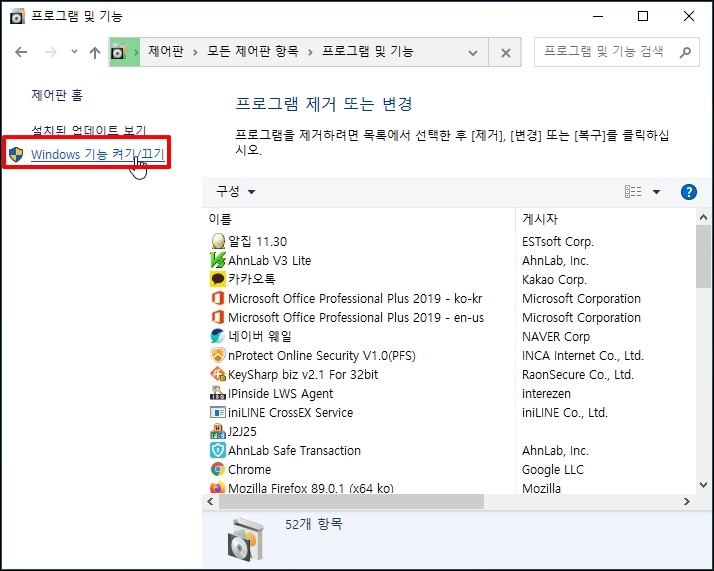
Task: Select Microsoft Office Professional Plus 2019 - en-us text
Action: click(356, 317)
